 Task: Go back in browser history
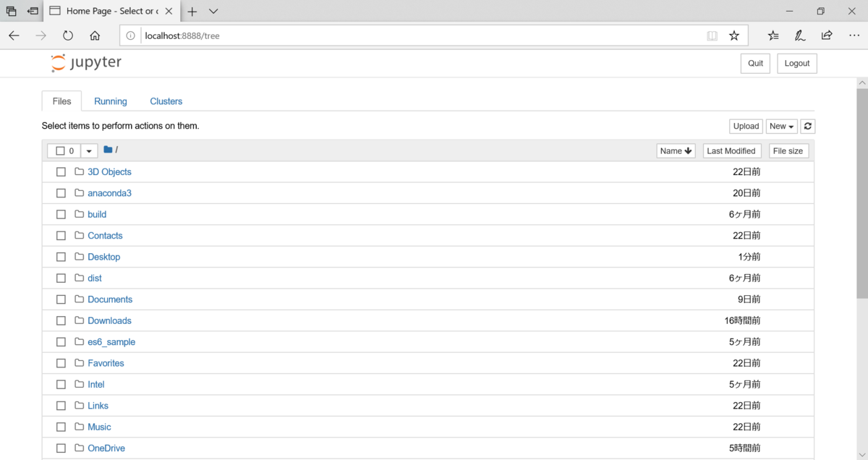pos(14,35)
